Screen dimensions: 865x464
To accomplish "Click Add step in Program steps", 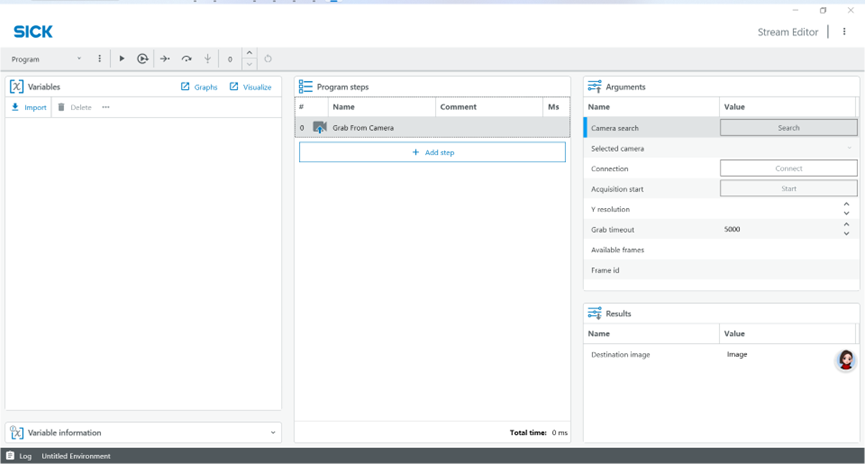I will [x=432, y=152].
